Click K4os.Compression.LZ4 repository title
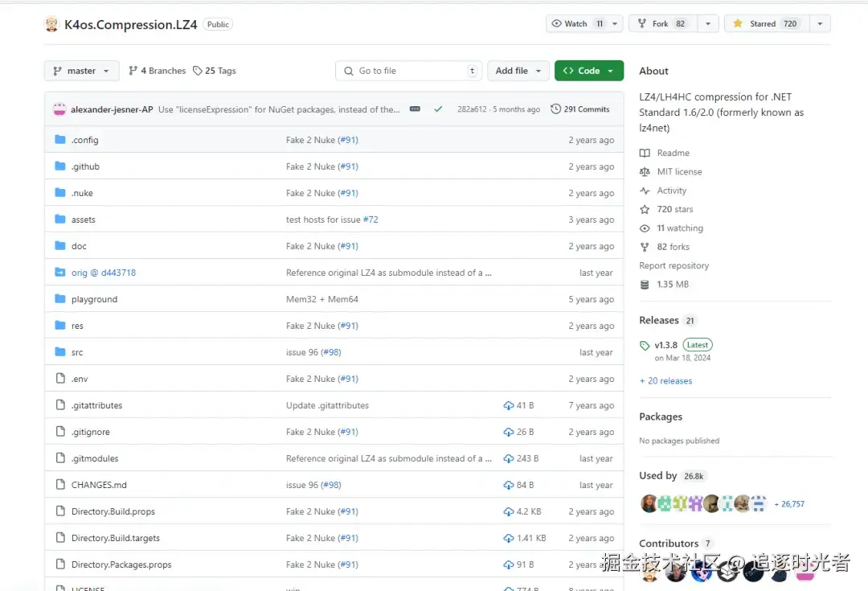The height and width of the screenshot is (591, 868). pyautogui.click(x=131, y=24)
